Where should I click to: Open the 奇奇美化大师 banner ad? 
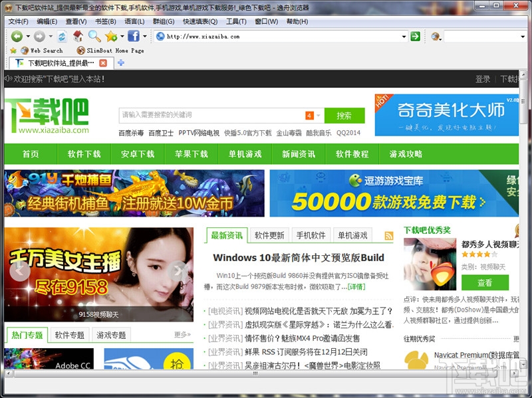[x=447, y=115]
